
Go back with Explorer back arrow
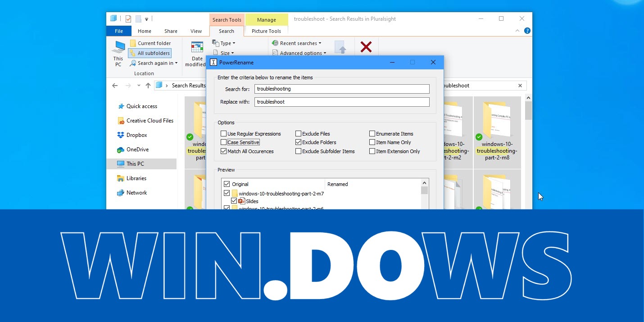tap(115, 86)
